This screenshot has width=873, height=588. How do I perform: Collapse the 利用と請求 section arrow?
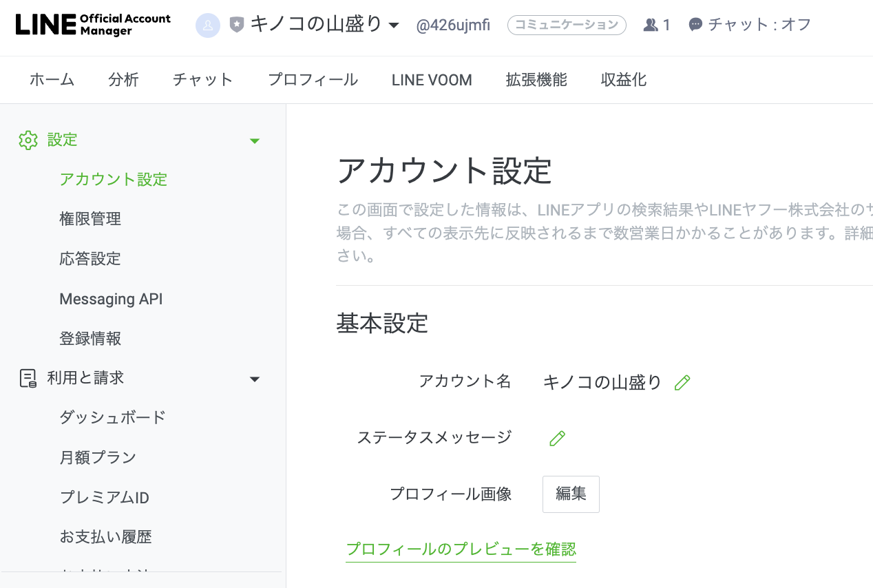(255, 379)
